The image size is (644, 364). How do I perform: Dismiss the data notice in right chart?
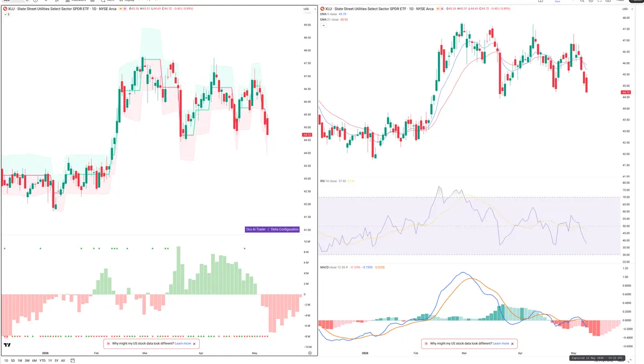(513, 343)
